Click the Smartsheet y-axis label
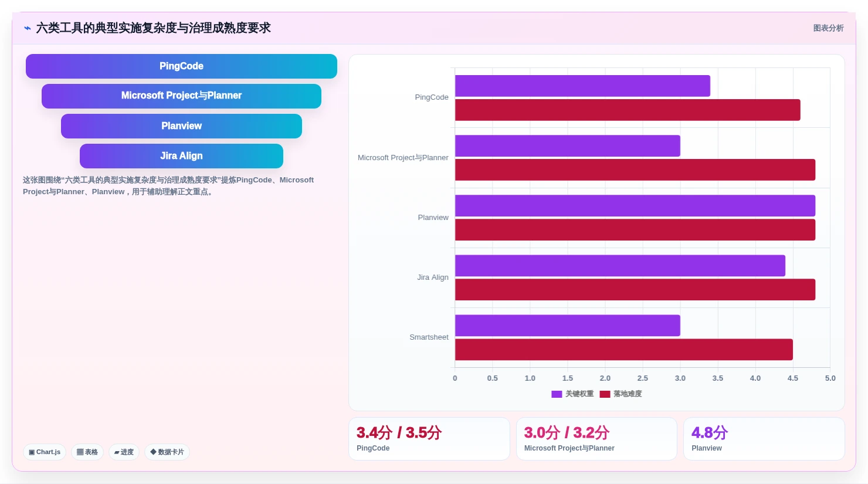The image size is (868, 484). click(429, 337)
